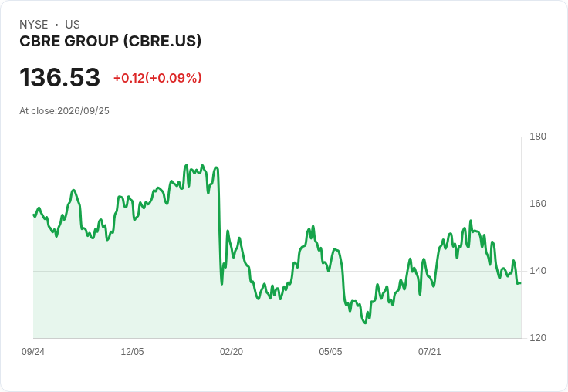
Task: Click the starting point of the price line
Action: (x=34, y=215)
